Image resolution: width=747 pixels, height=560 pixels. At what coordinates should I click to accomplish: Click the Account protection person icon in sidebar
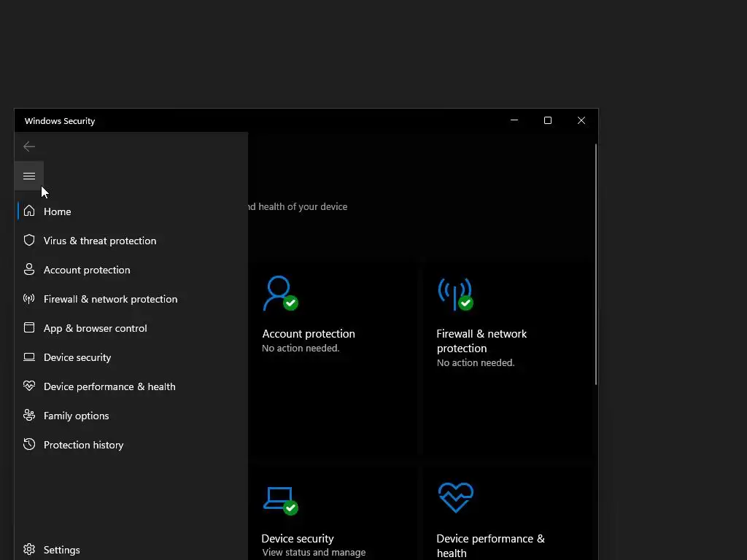pos(29,270)
